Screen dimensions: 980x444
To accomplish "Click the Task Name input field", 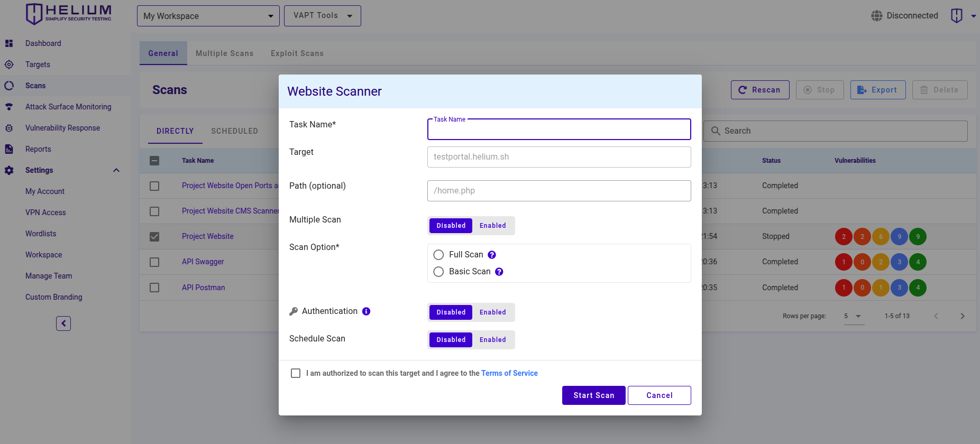I will click(x=558, y=129).
